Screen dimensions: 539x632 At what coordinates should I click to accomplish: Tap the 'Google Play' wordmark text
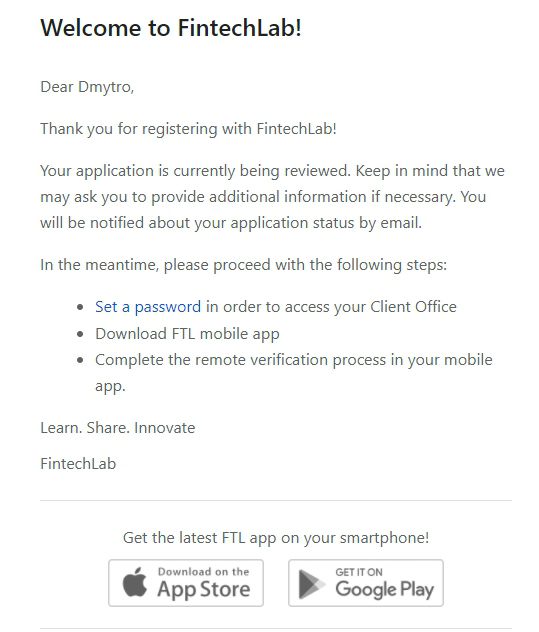click(x=385, y=590)
